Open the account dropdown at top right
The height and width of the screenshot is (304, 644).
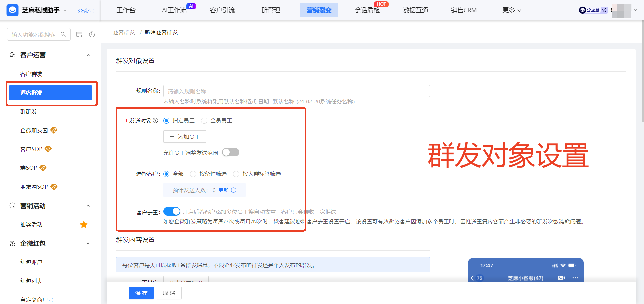click(x=636, y=10)
